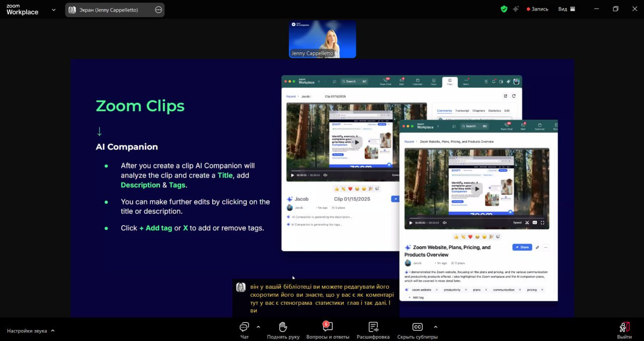Play the clip in Clip 01/15/2025 window

(293, 175)
